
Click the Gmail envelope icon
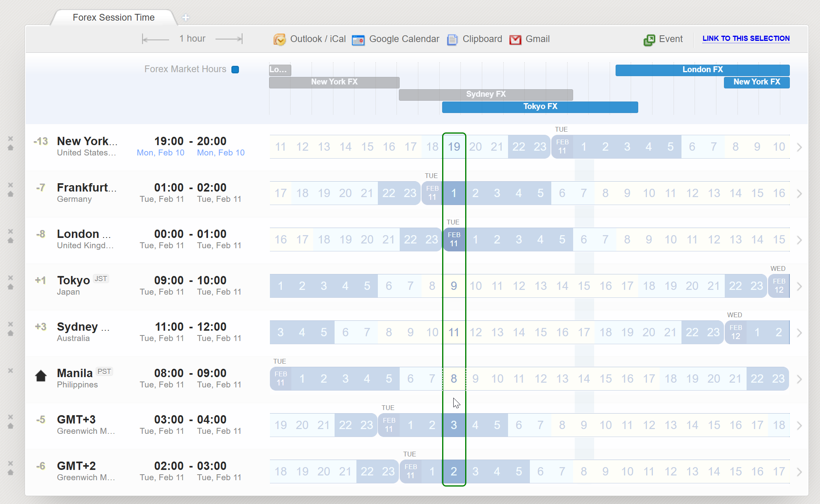pyautogui.click(x=515, y=40)
